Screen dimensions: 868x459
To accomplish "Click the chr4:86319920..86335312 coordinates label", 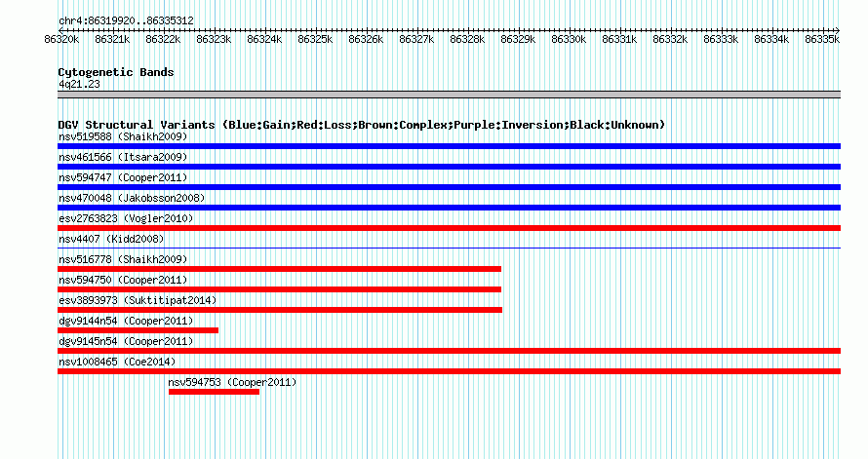I will click(x=126, y=21).
